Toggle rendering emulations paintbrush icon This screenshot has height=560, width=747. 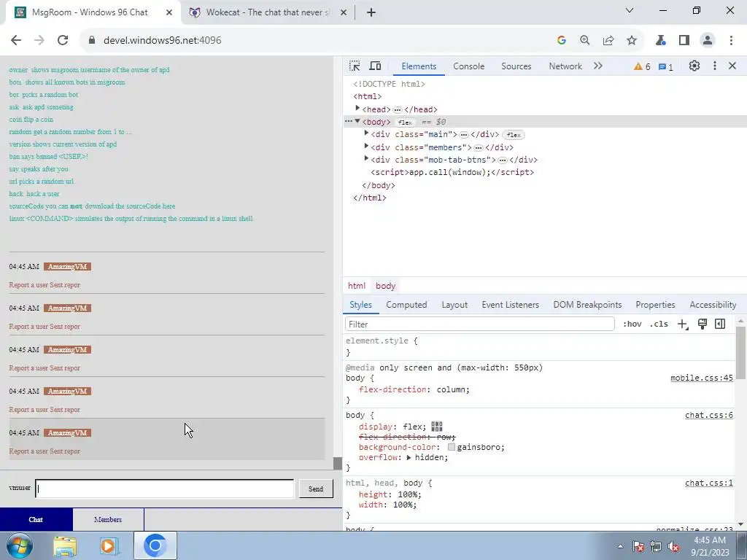click(703, 324)
